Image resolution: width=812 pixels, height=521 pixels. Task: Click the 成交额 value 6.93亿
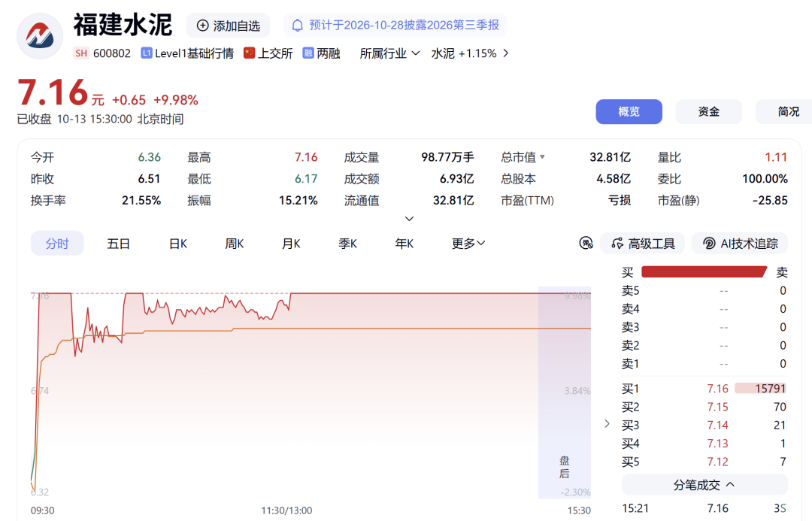[x=457, y=179]
